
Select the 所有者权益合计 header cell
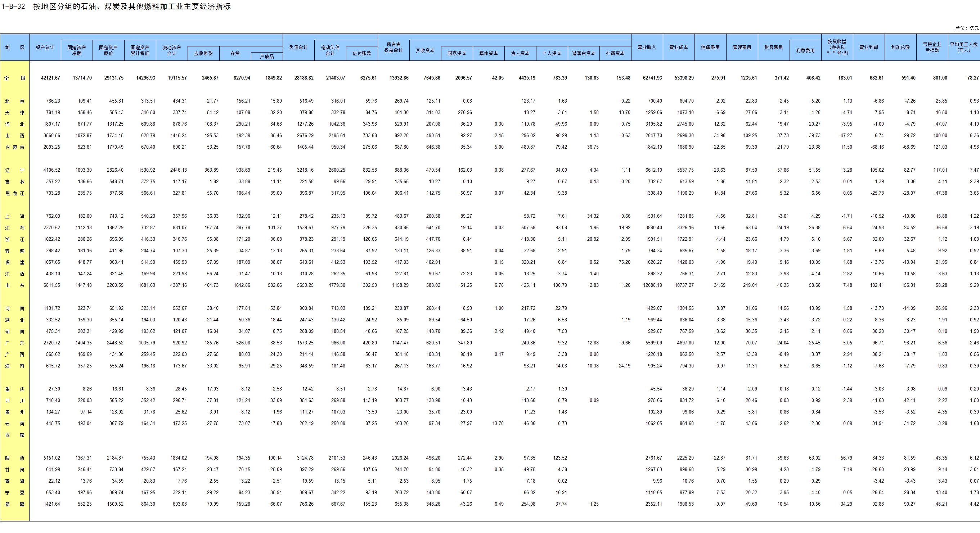(x=394, y=48)
